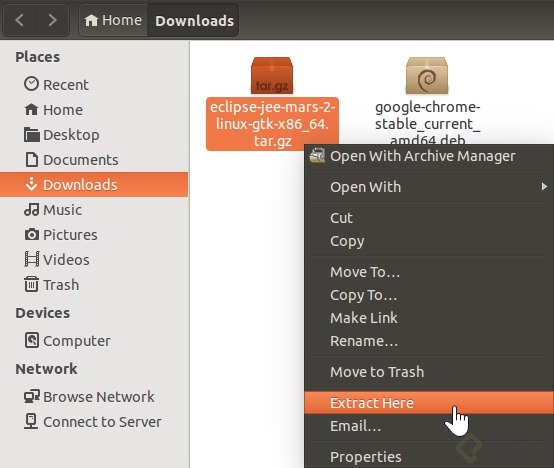Open Documents in the sidebar
The image size is (554, 468).
click(94, 160)
